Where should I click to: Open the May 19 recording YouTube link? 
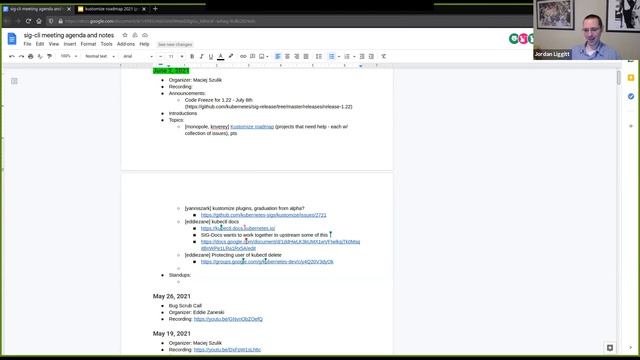coord(227,350)
